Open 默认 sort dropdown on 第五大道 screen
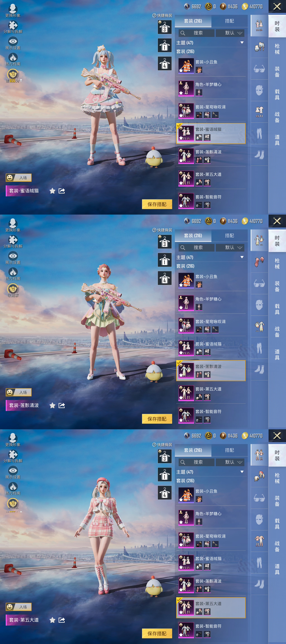This screenshot has height=644, width=286. tap(230, 462)
